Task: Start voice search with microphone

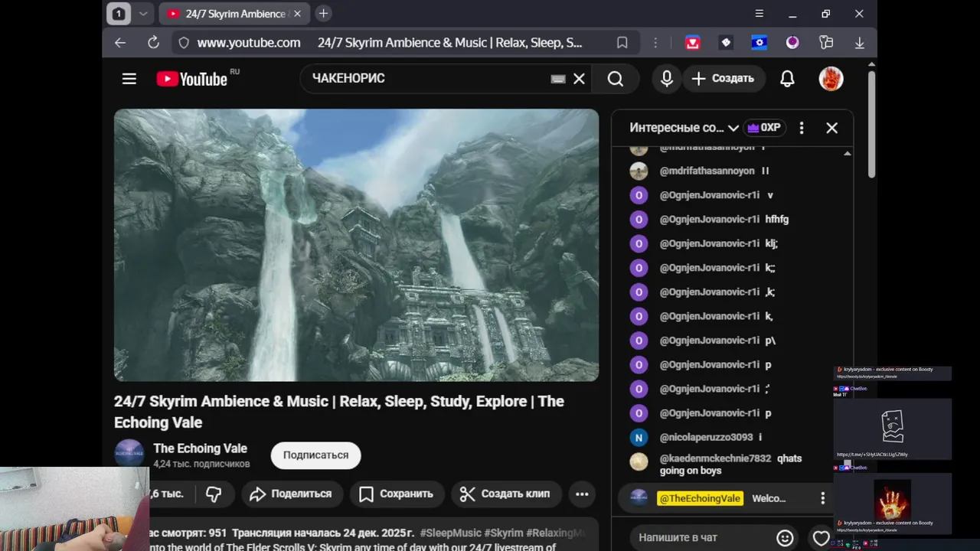Action: click(667, 78)
